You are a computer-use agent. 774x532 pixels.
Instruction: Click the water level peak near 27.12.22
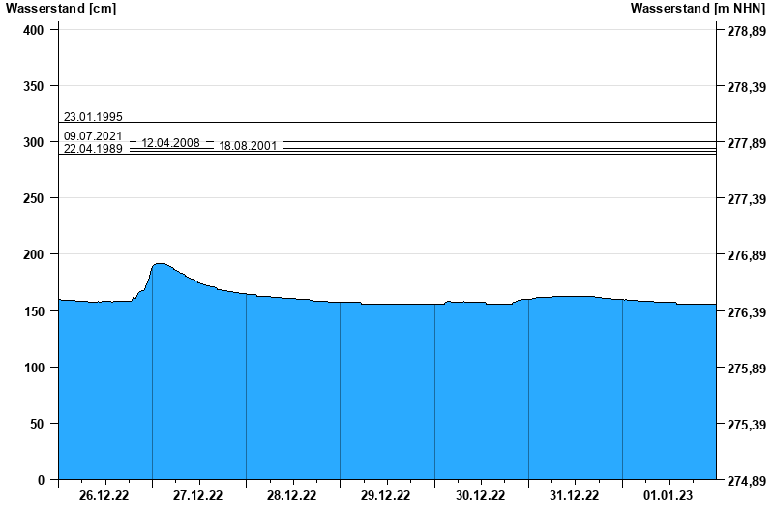click(x=161, y=264)
